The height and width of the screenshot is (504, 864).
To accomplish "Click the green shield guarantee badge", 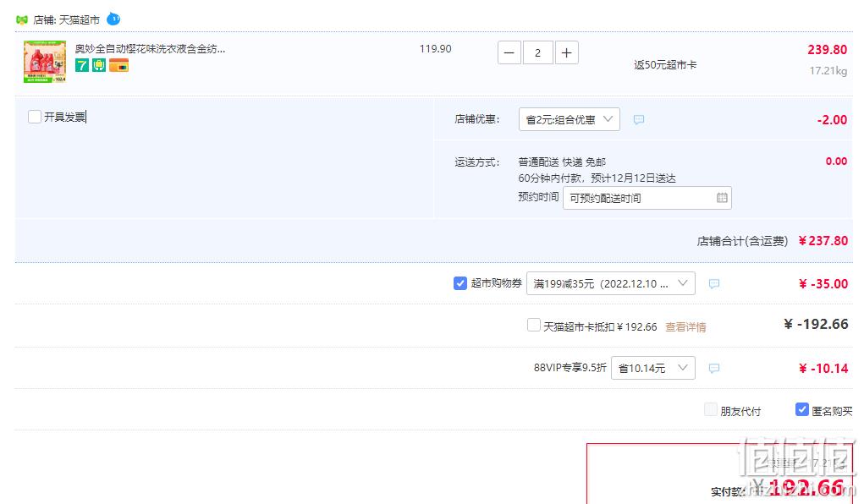I will [x=99, y=66].
